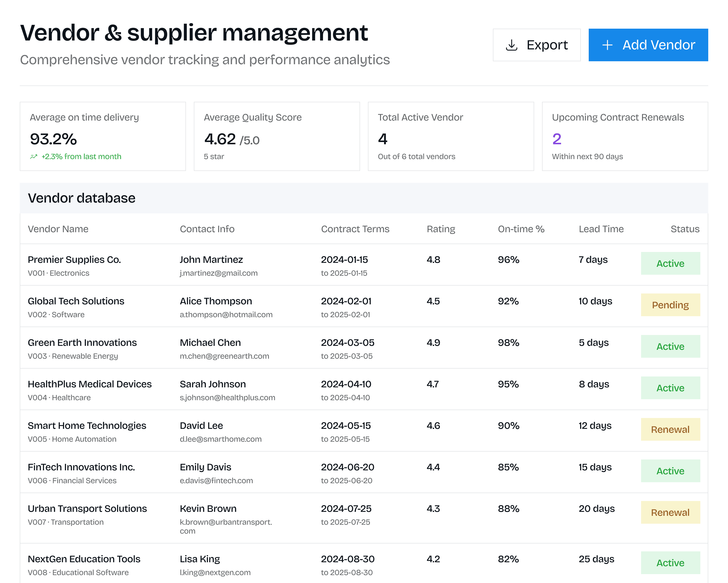Click the Average Quality Score card
The height and width of the screenshot is (583, 728).
[277, 136]
